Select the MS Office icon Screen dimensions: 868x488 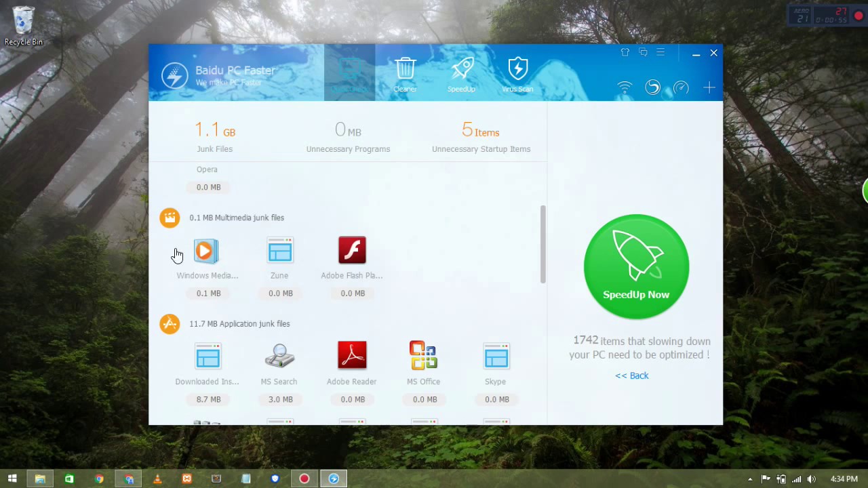(423, 356)
